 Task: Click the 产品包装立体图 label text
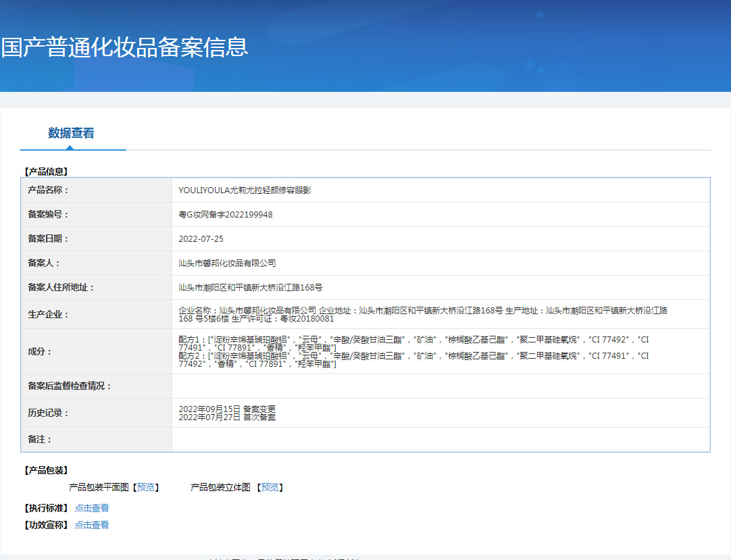point(220,487)
